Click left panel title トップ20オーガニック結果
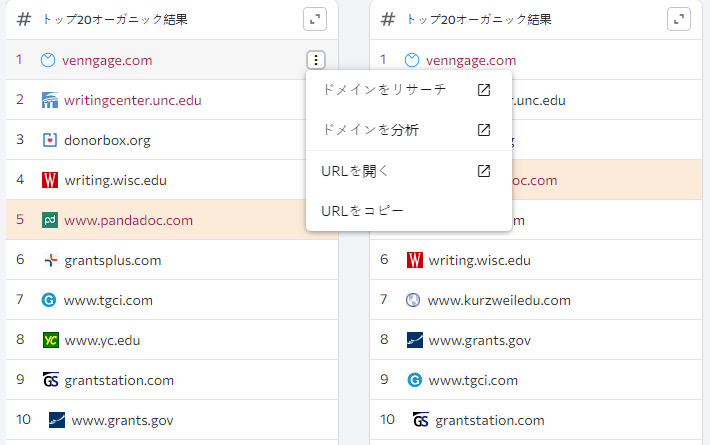 point(115,19)
